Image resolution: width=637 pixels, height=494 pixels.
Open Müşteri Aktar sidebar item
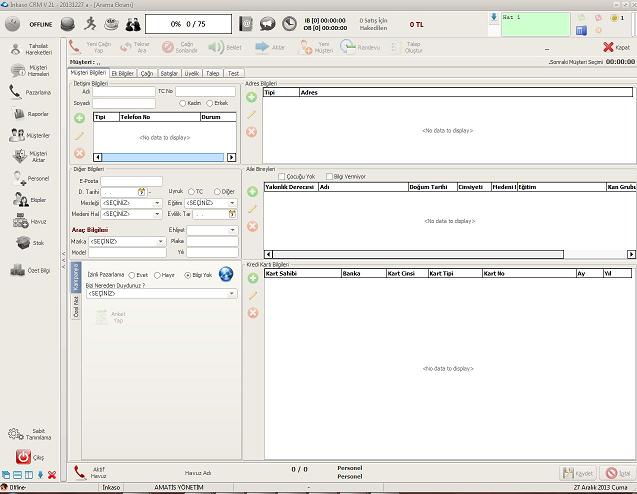click(x=30, y=156)
